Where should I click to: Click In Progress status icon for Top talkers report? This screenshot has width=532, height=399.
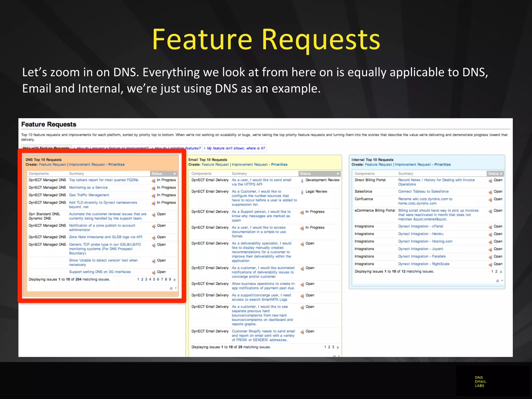click(154, 181)
